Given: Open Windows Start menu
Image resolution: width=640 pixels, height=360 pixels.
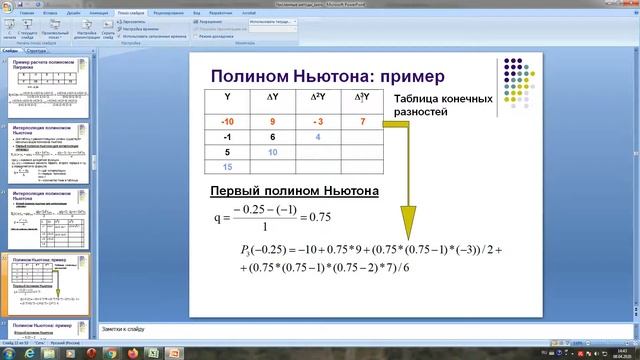Looking at the screenshot, I should [x=9, y=353].
